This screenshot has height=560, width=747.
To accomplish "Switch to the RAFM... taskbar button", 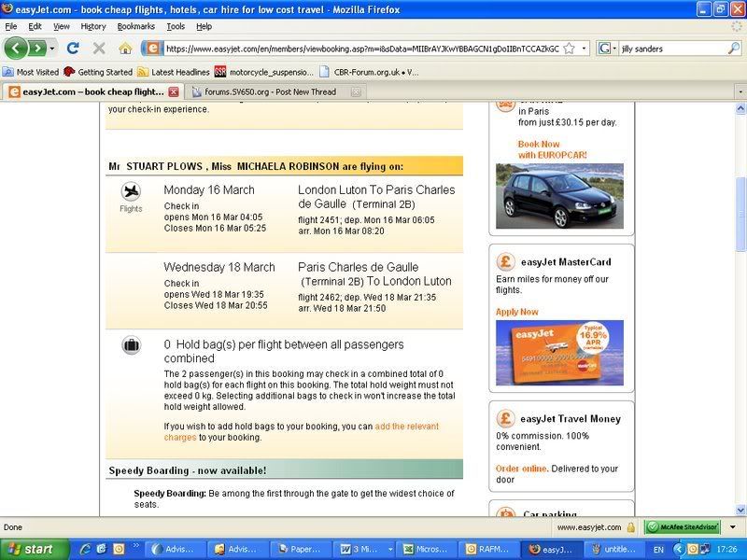I will click(489, 550).
